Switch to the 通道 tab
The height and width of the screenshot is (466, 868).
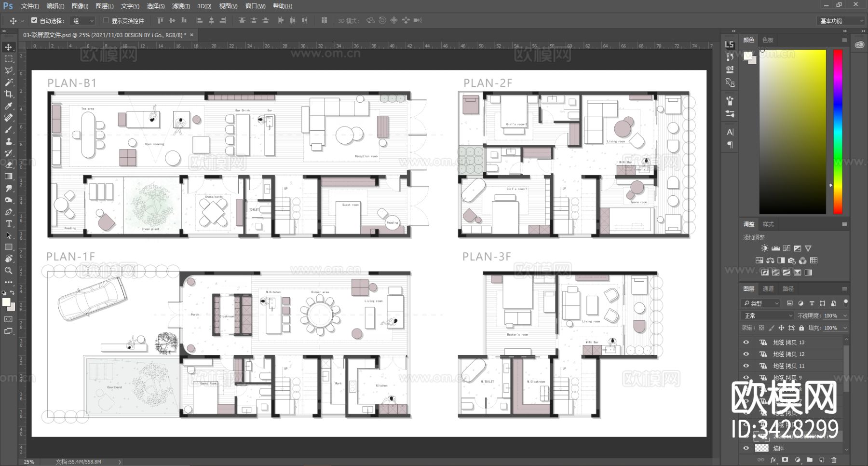[x=768, y=289]
